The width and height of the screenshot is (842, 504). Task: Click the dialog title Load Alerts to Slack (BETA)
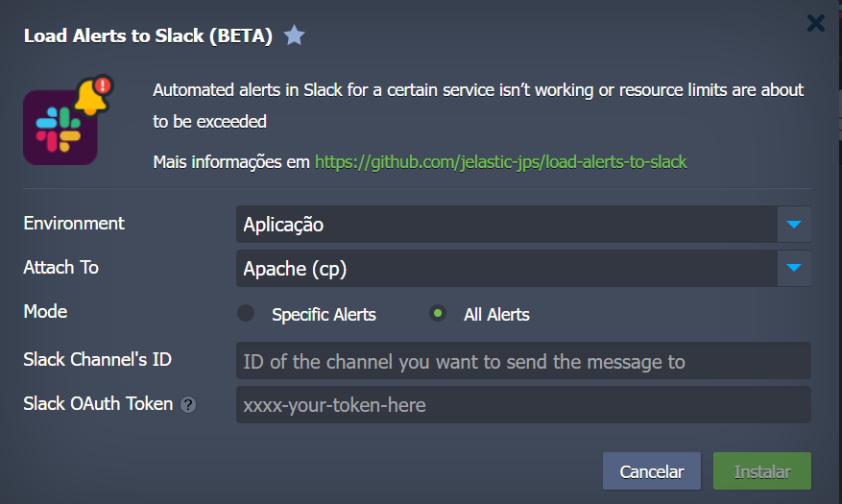click(148, 36)
